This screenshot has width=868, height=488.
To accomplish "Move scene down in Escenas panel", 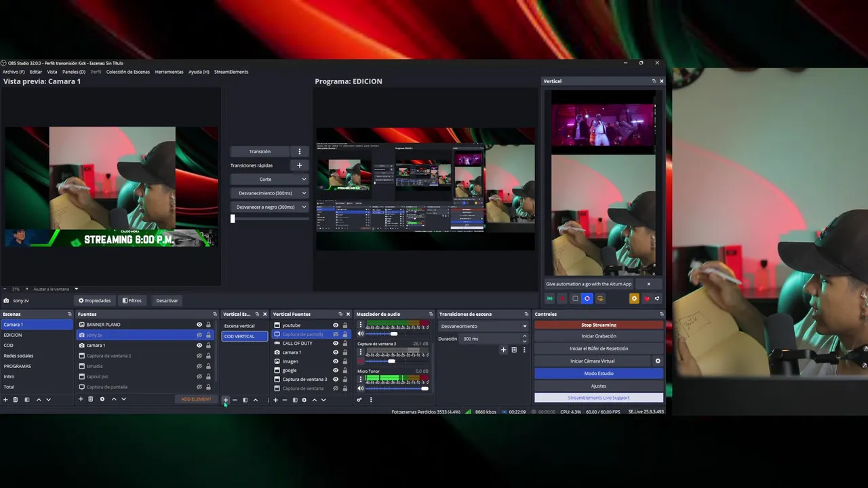I will [48, 399].
